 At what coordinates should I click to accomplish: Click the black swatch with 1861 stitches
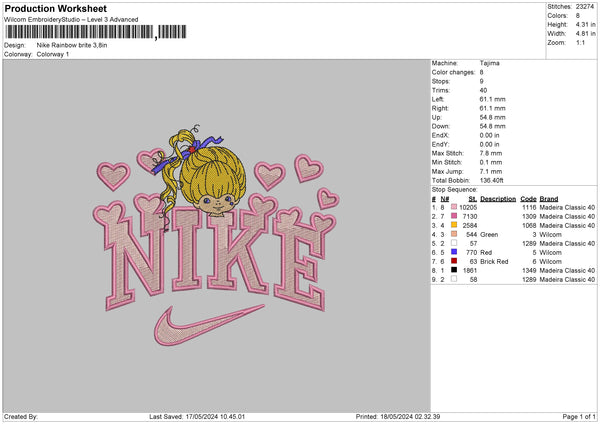pyautogui.click(x=454, y=270)
